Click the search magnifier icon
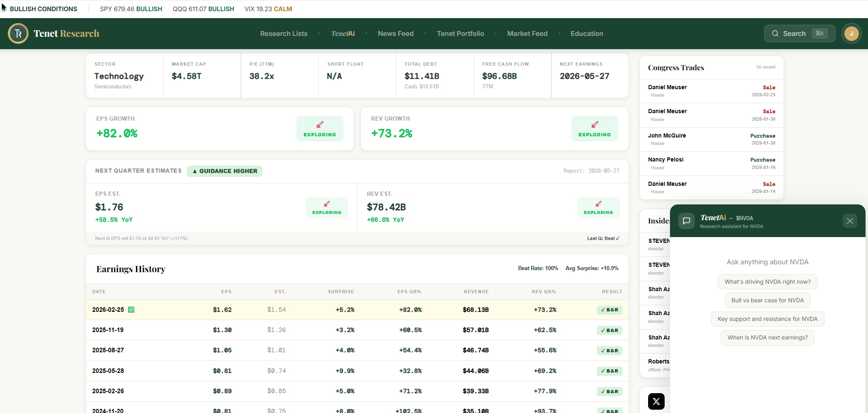The height and width of the screenshot is (413, 868). [775, 33]
